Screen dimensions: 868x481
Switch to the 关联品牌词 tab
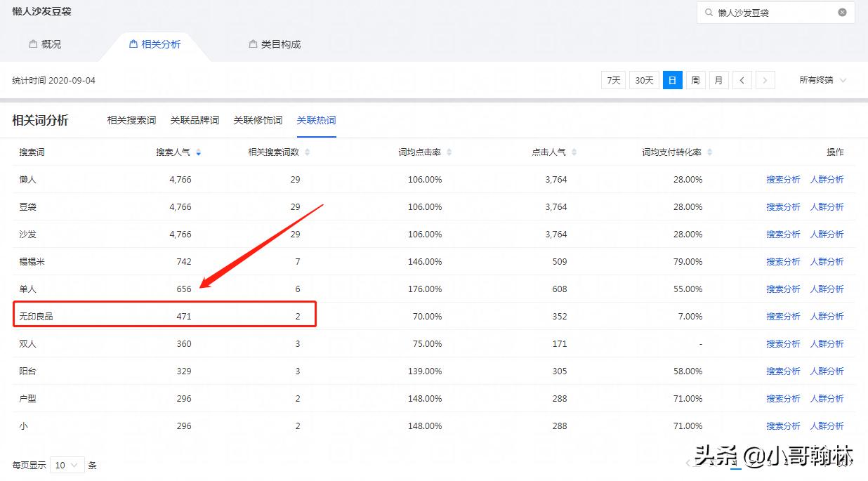(x=194, y=119)
